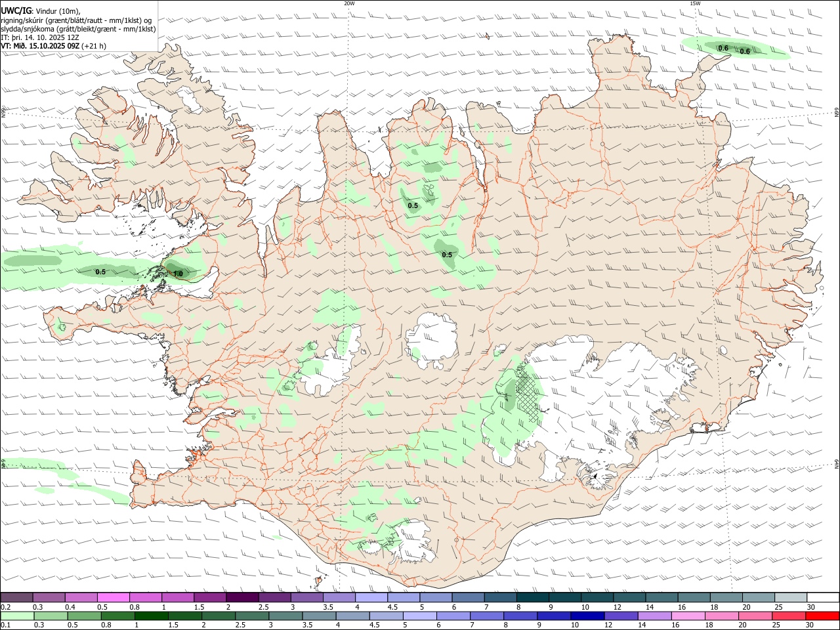Pick the light purple bottom-row swatch at 14
The height and width of the screenshot is (630, 840).
coord(655,616)
